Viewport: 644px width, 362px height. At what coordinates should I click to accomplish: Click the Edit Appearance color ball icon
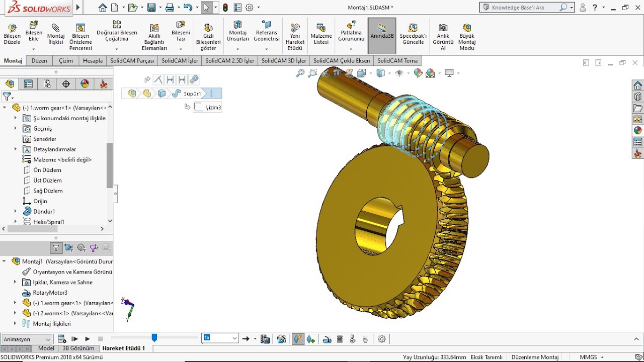pyautogui.click(x=418, y=73)
